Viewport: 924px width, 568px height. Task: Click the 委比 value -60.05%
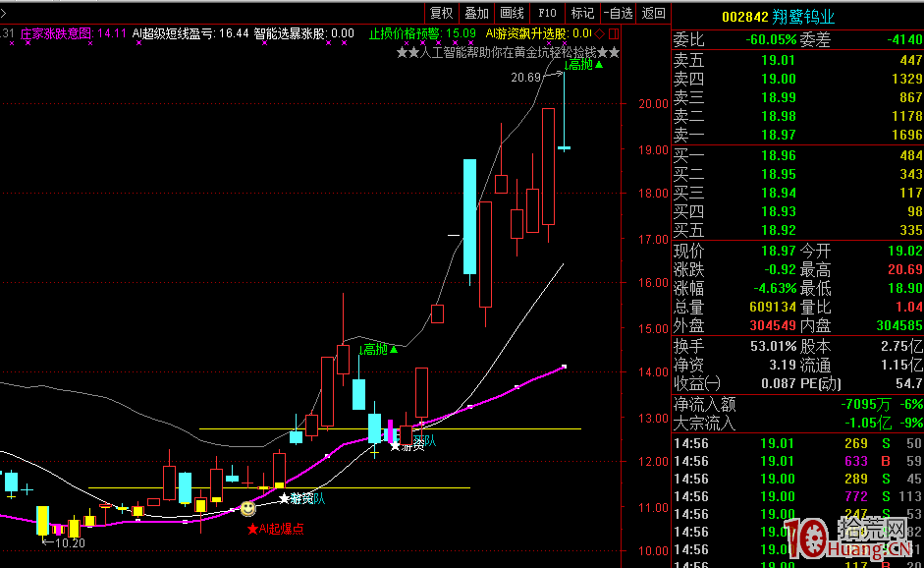(771, 40)
